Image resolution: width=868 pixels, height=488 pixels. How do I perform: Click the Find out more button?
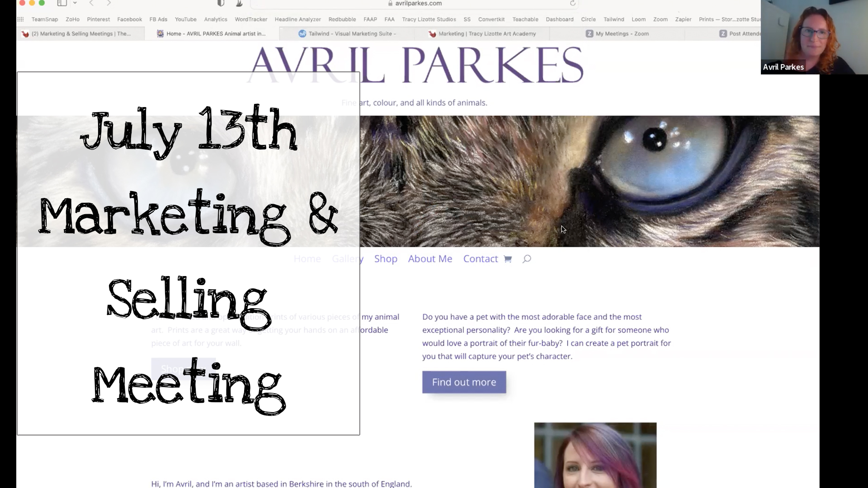[x=464, y=382]
